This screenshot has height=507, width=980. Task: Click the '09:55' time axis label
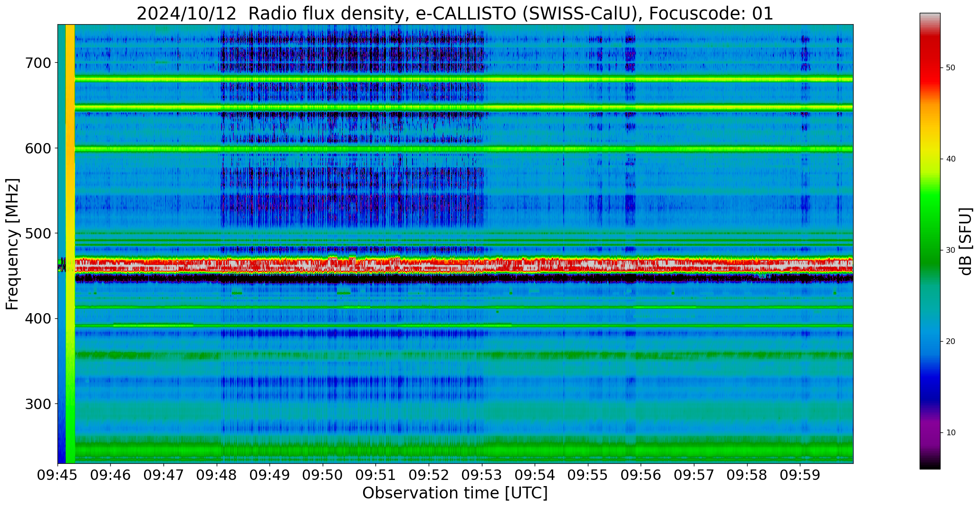588,475
